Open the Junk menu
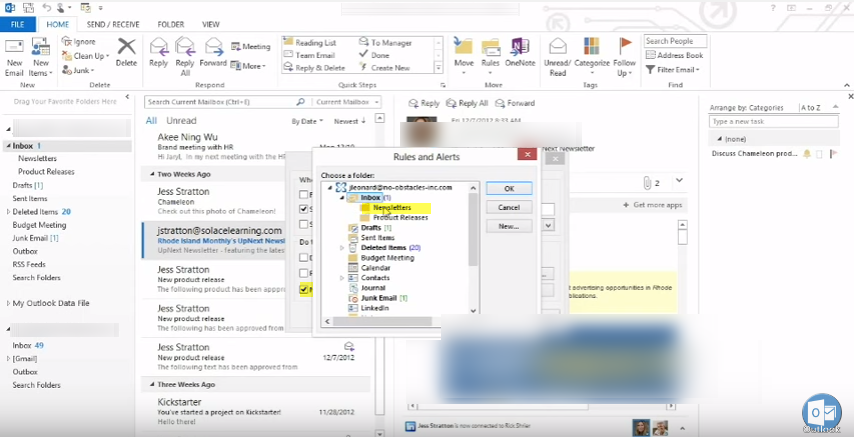The image size is (854, 437). coord(78,70)
